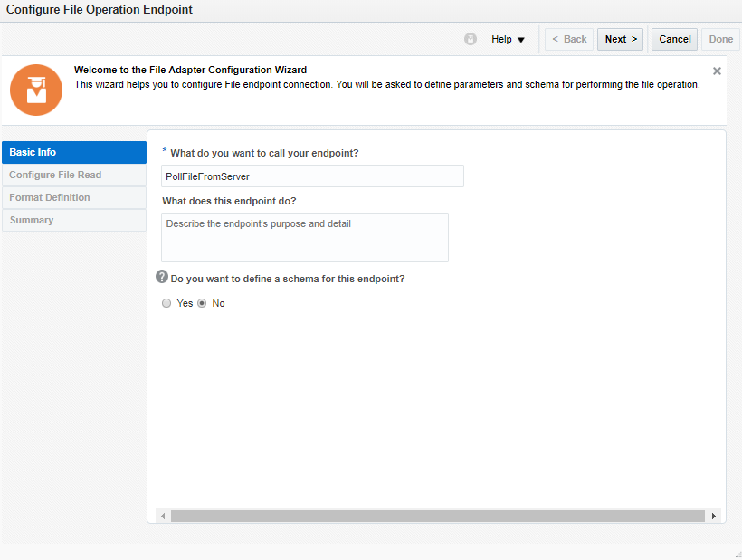Click the resize grip in bottom corner
The width and height of the screenshot is (742, 560).
(737, 555)
